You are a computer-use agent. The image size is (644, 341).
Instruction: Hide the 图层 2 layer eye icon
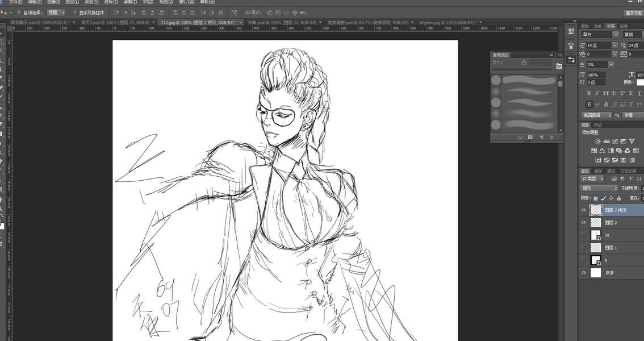tap(584, 223)
